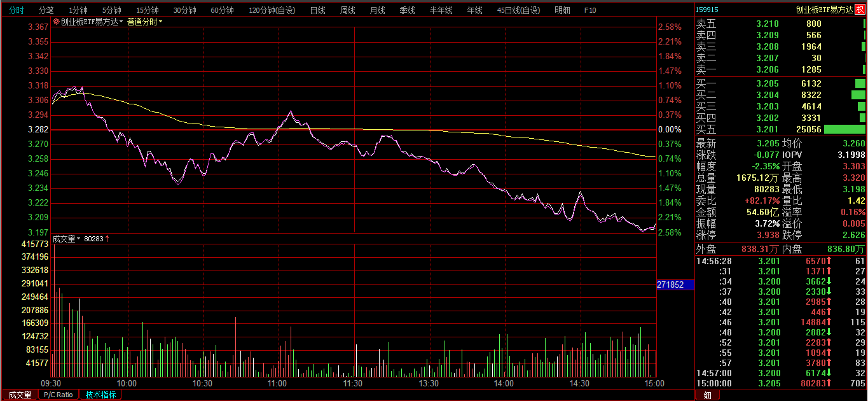Select the 120分钟(自设) custom period
Screen dimensions: 868x401
272,10
